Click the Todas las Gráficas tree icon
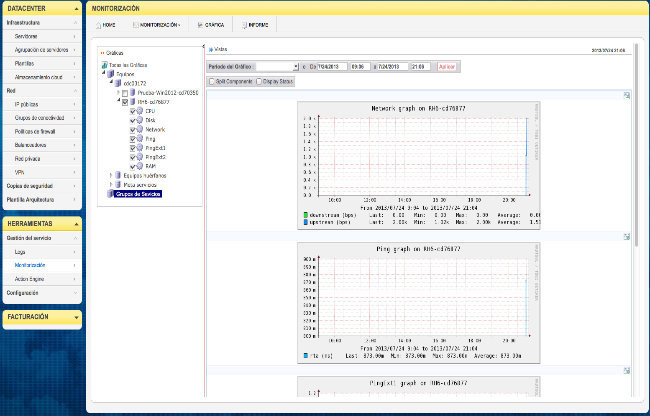The image size is (650, 416). tap(106, 66)
